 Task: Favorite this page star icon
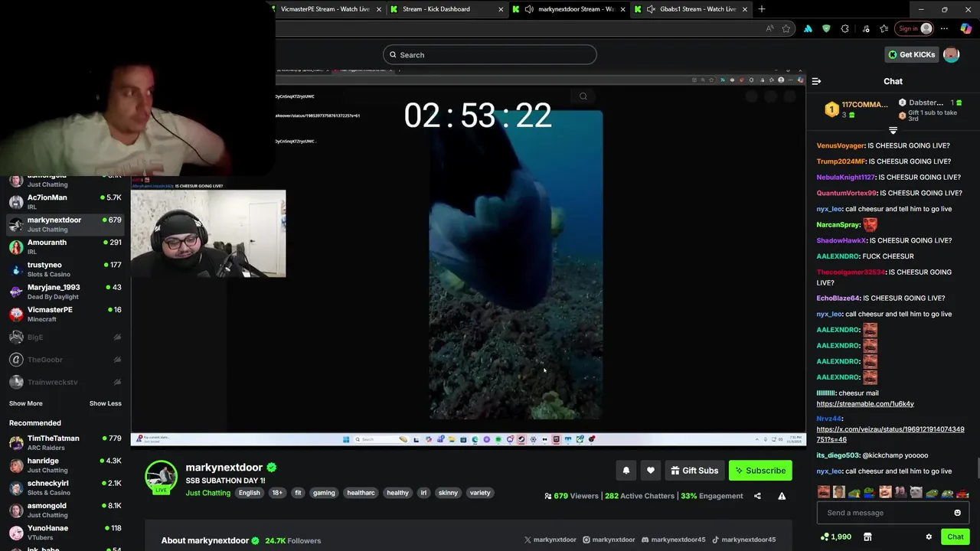point(786,28)
